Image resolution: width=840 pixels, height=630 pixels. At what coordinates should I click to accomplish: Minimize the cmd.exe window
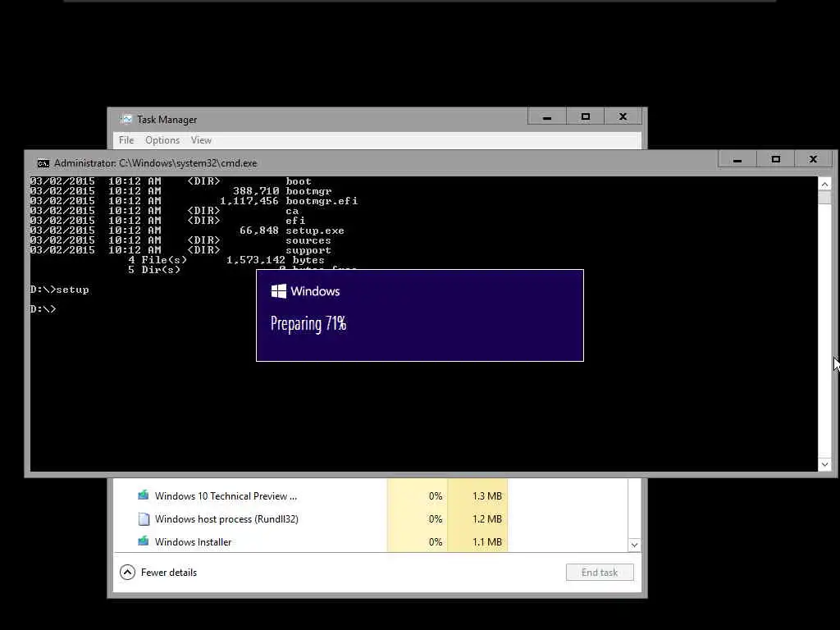point(737,160)
